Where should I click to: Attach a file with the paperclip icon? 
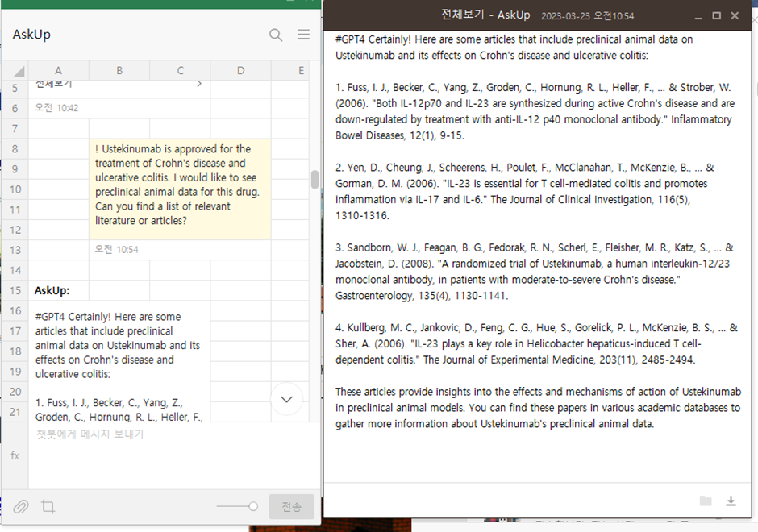coord(21,506)
